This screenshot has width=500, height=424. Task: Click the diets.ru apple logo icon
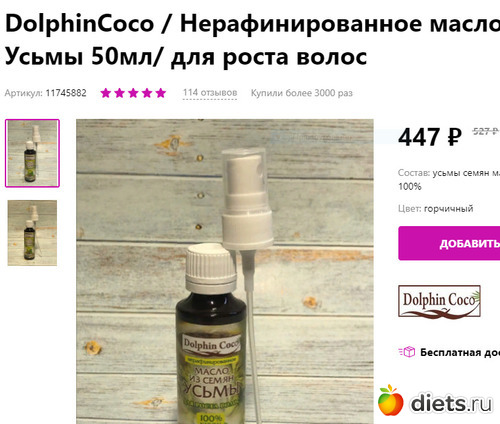390,400
